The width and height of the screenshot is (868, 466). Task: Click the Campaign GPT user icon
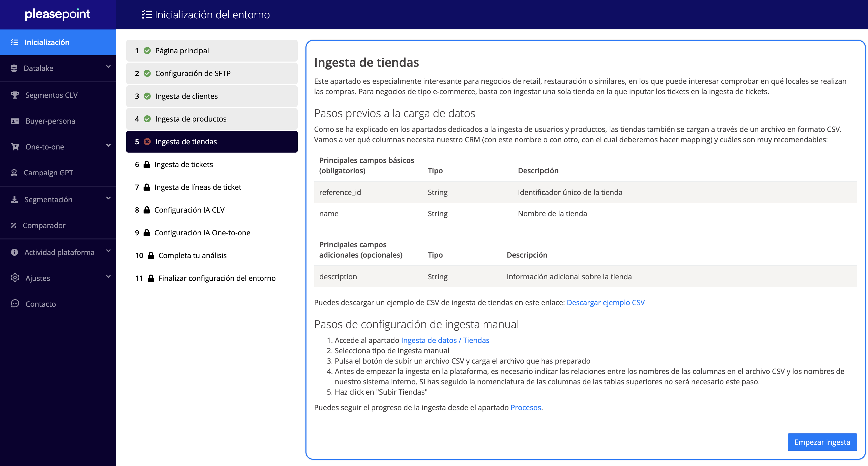[14, 173]
